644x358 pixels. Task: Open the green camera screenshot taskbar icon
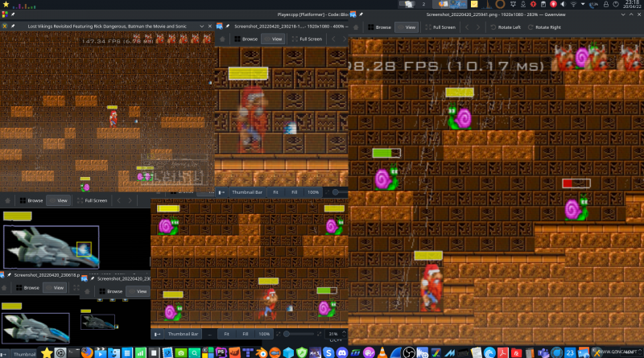(181, 352)
